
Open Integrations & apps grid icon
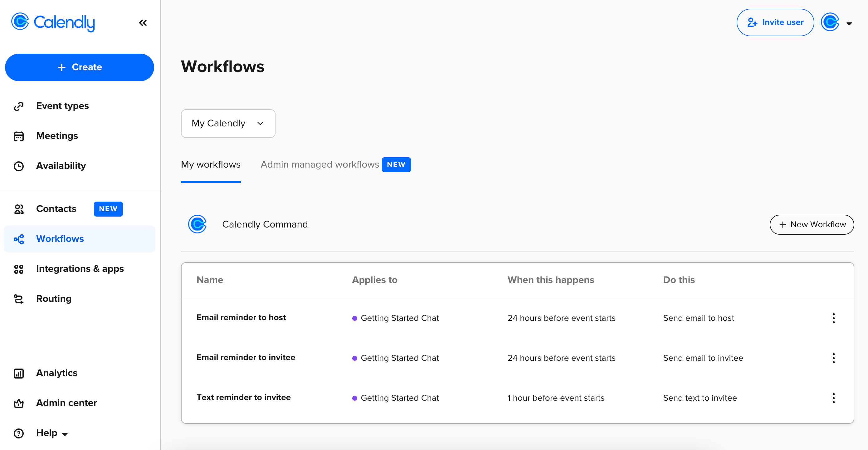coord(18,269)
